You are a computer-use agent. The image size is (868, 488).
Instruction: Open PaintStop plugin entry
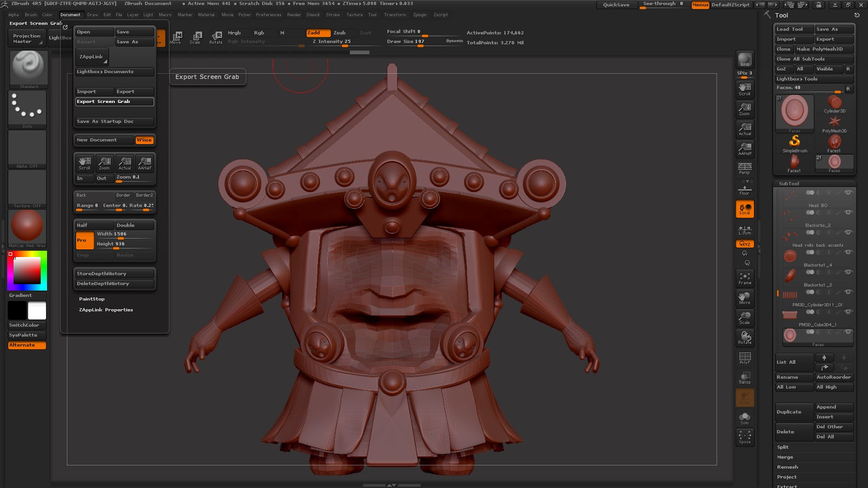(x=92, y=299)
